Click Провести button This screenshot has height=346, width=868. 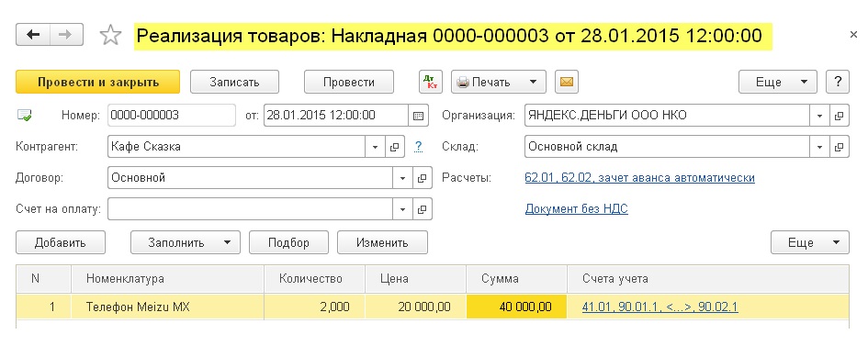click(x=349, y=83)
